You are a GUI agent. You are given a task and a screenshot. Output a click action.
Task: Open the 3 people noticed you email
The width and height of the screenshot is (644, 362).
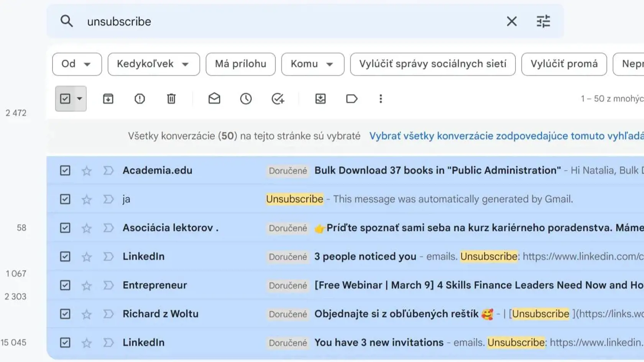365,257
